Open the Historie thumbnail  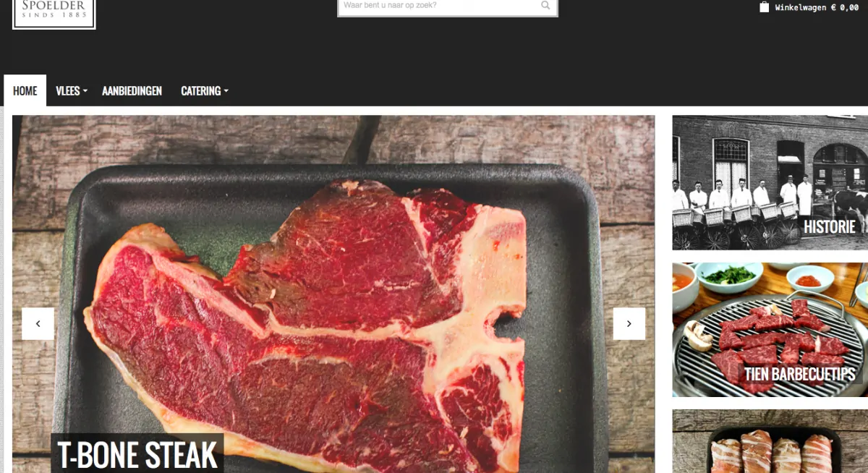[x=770, y=183]
